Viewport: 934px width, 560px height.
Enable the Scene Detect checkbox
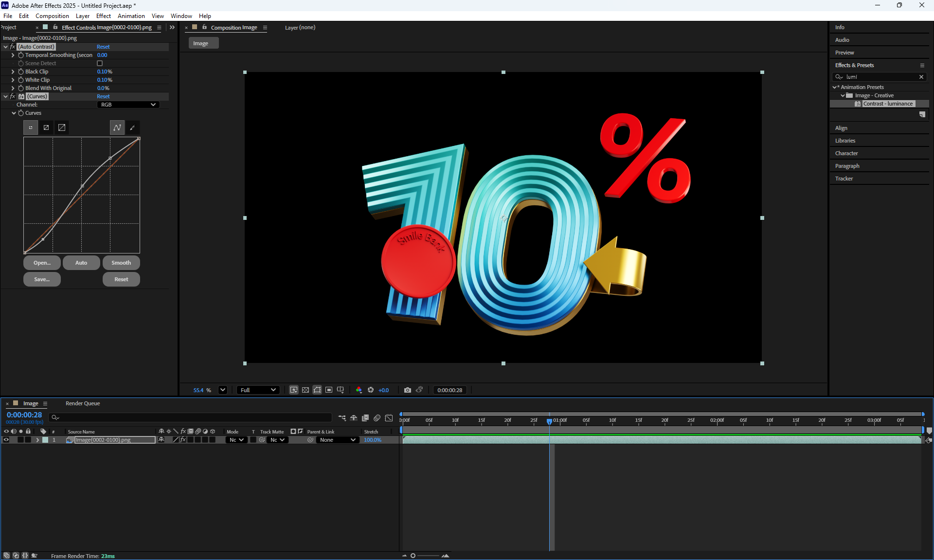pos(100,63)
